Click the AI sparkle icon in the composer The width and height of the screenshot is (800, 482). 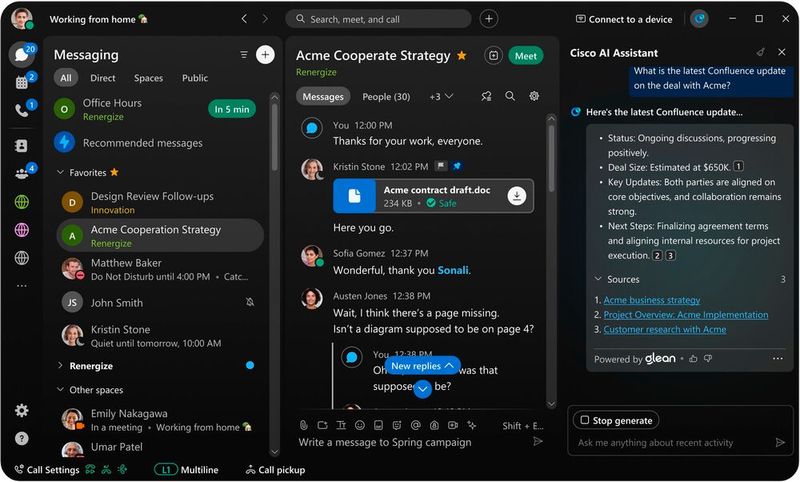click(x=471, y=425)
